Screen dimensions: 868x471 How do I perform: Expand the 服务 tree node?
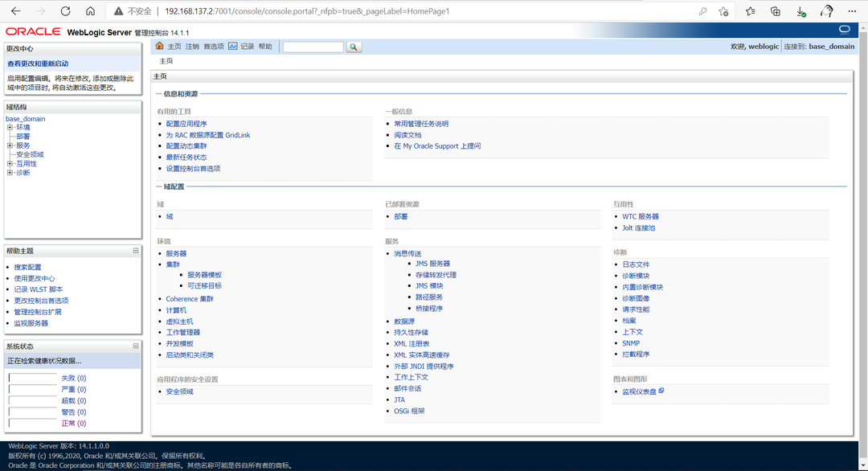pos(10,145)
